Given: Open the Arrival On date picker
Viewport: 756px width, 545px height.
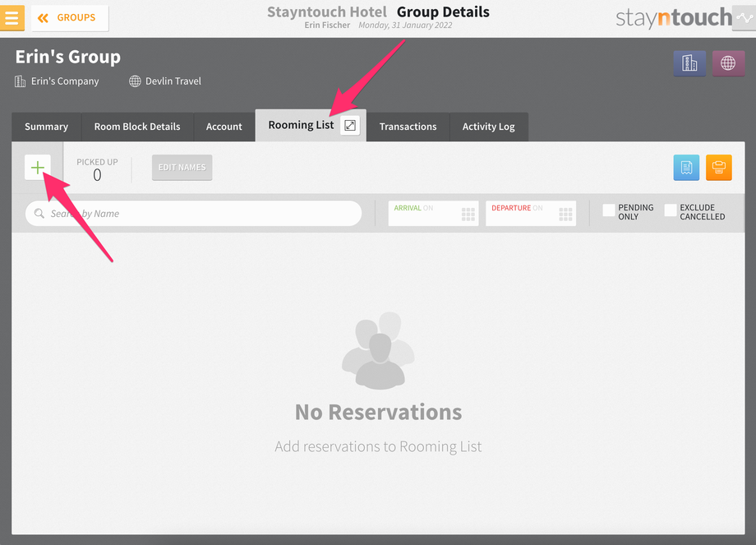Looking at the screenshot, I should (433, 213).
